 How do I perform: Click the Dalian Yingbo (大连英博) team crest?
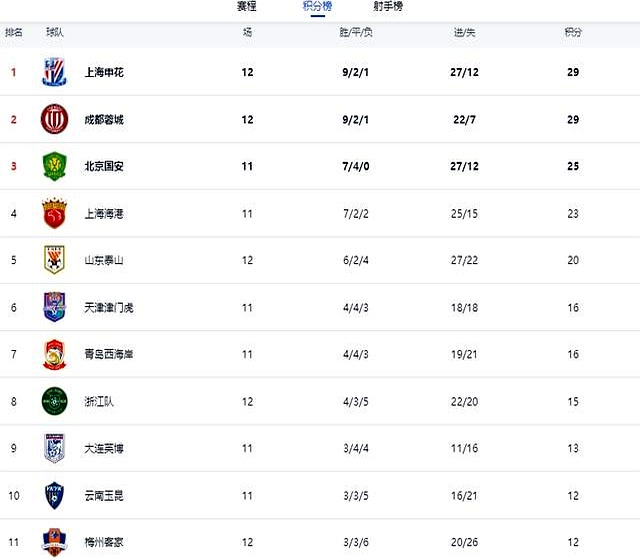tap(53, 448)
